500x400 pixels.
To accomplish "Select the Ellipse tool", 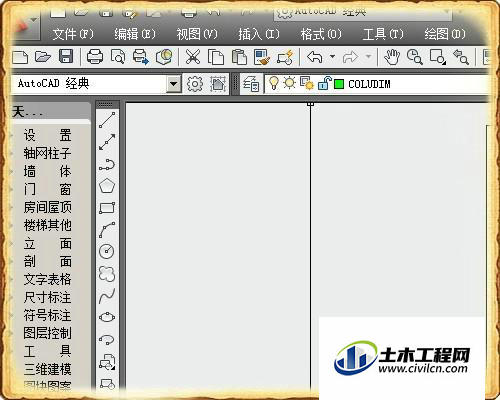I will click(107, 317).
